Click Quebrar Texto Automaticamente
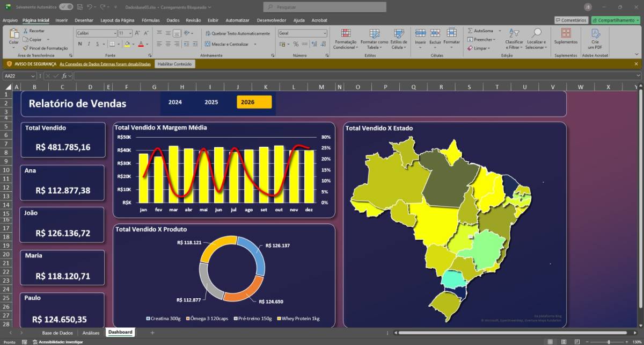644x345 pixels. 237,33
